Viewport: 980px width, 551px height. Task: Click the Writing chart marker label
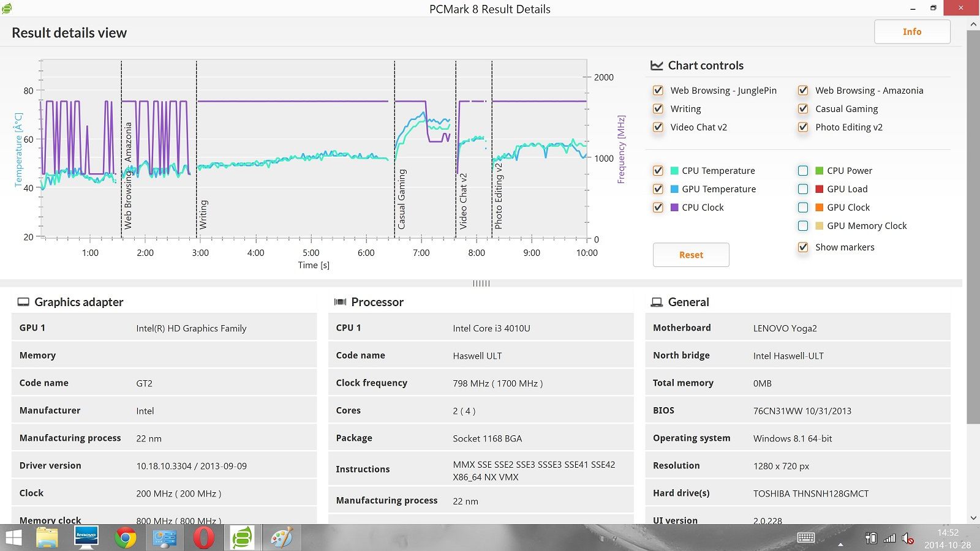(203, 214)
